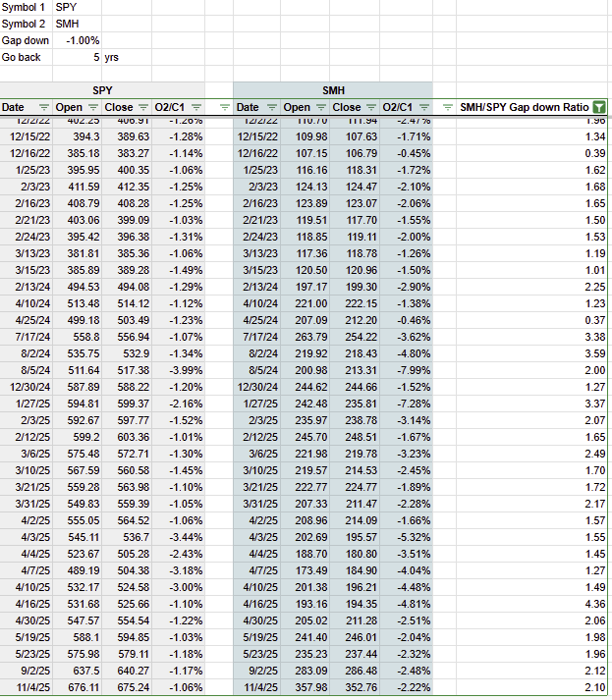Select SMH open value 263.79
612x700 pixels.
[x=306, y=337]
